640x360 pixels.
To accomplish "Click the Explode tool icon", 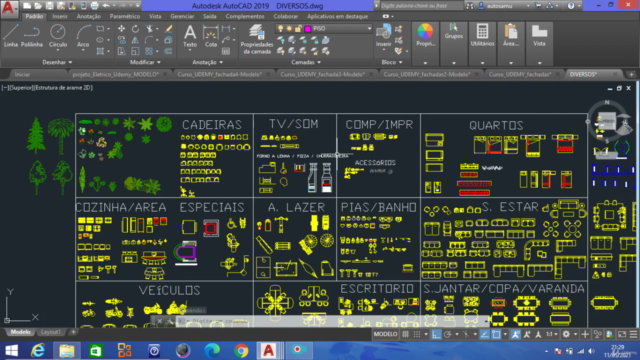I will (x=168, y=40).
